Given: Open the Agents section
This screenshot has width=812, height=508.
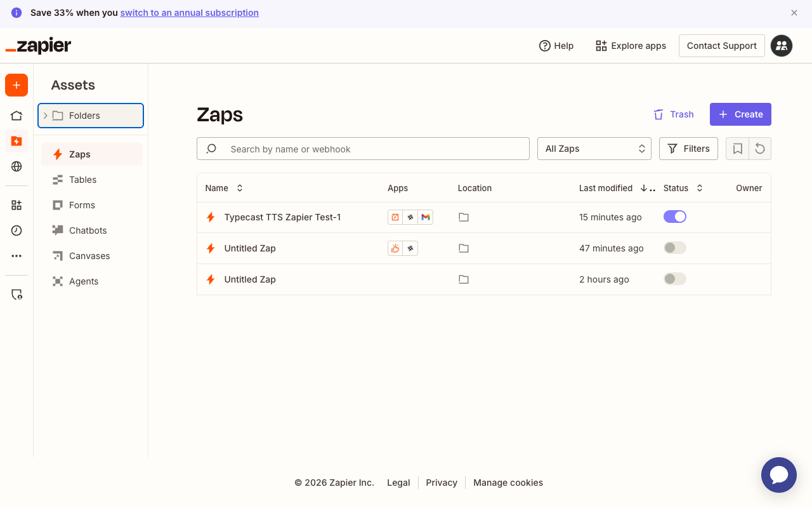Looking at the screenshot, I should click(x=92, y=281).
